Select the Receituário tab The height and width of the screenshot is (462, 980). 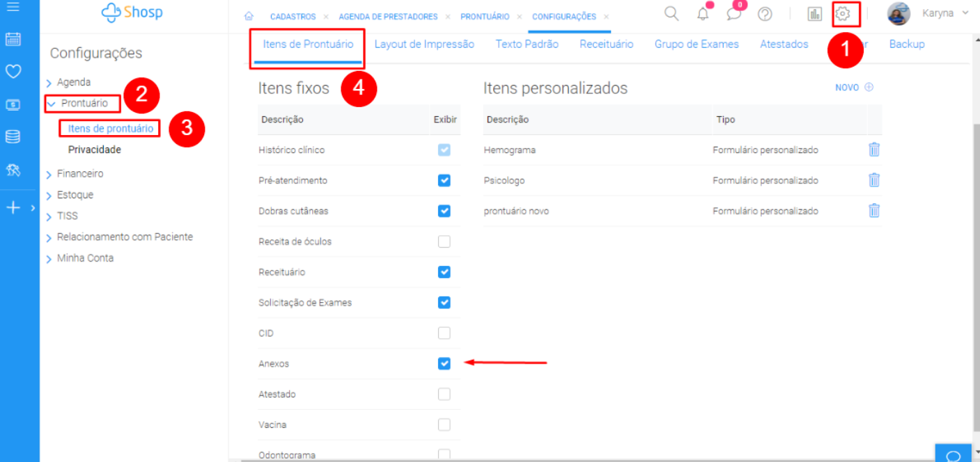(x=606, y=45)
